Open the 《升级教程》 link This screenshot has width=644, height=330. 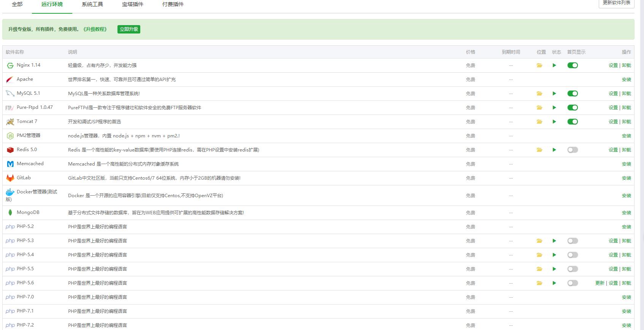[95, 29]
